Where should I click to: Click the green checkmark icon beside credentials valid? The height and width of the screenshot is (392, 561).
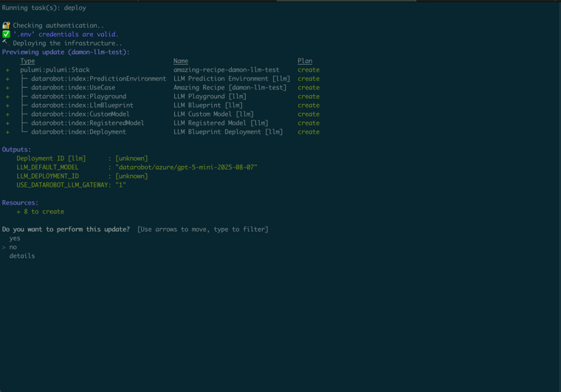(x=6, y=35)
